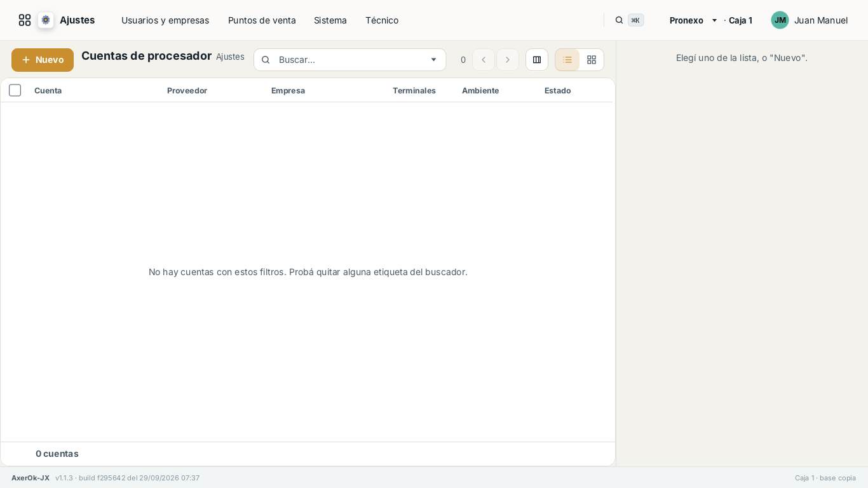Focus the Buscar search field
This screenshot has height=488, width=868.
[x=350, y=60]
